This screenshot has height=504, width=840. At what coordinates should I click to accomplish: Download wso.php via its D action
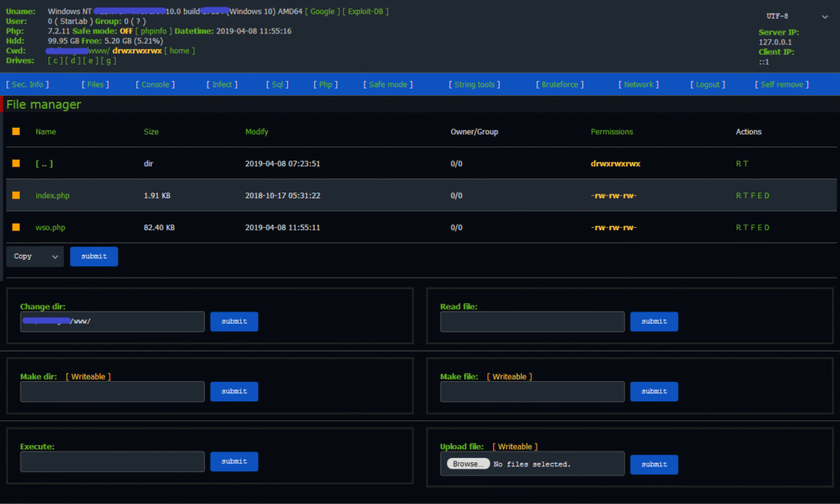pyautogui.click(x=767, y=227)
